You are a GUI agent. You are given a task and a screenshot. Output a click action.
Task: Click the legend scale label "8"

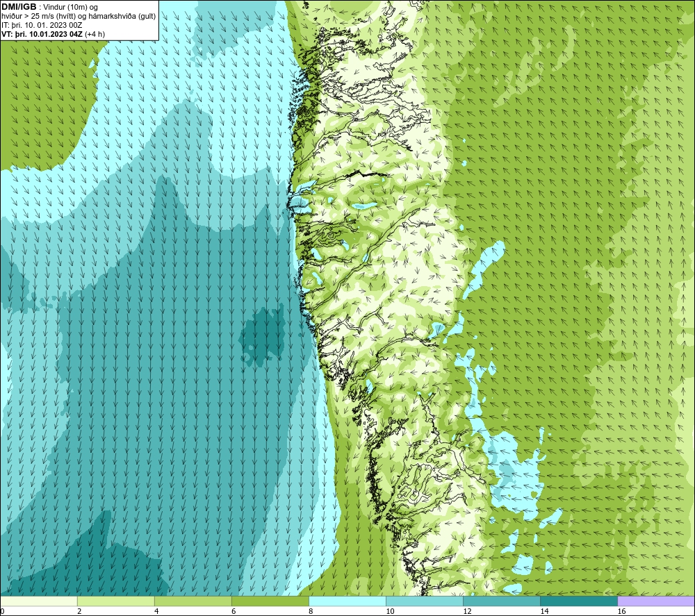click(x=311, y=611)
